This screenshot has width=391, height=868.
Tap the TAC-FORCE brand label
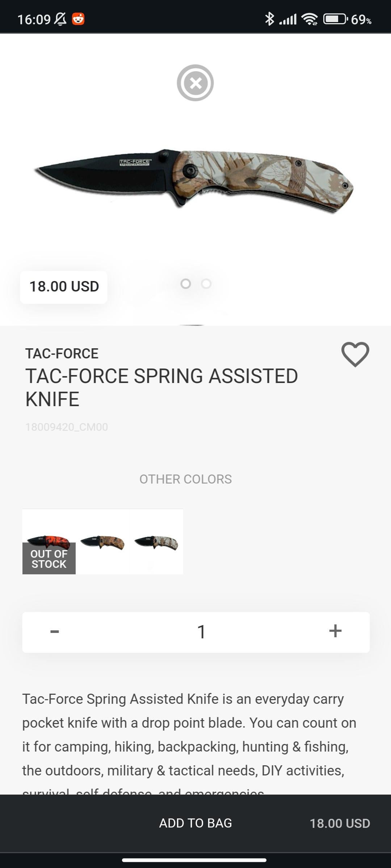click(62, 353)
